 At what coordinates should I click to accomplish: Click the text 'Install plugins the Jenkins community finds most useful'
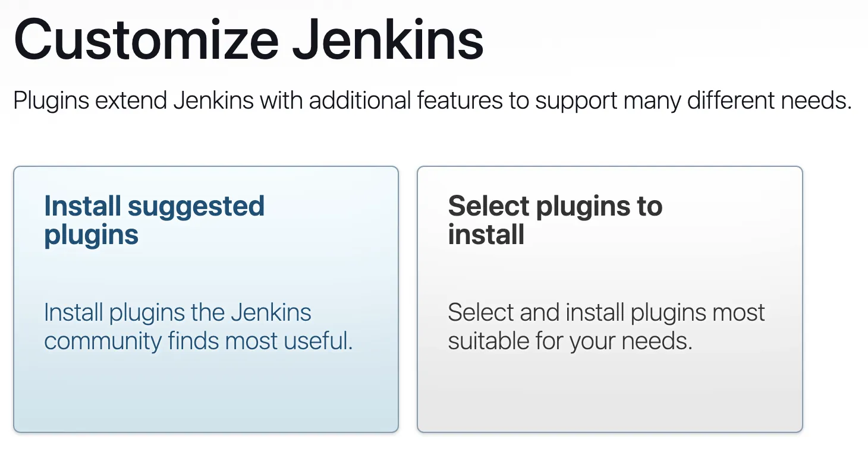198,326
